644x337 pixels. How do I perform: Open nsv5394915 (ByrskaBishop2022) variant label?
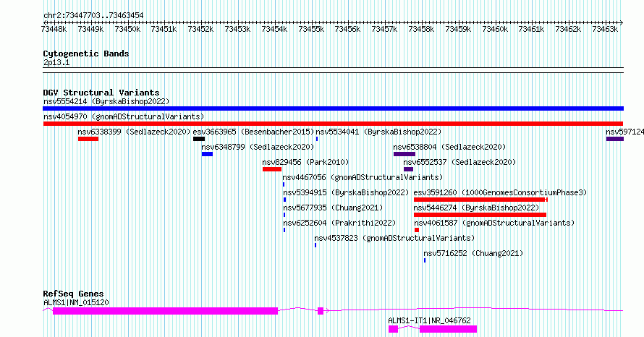pos(346,192)
